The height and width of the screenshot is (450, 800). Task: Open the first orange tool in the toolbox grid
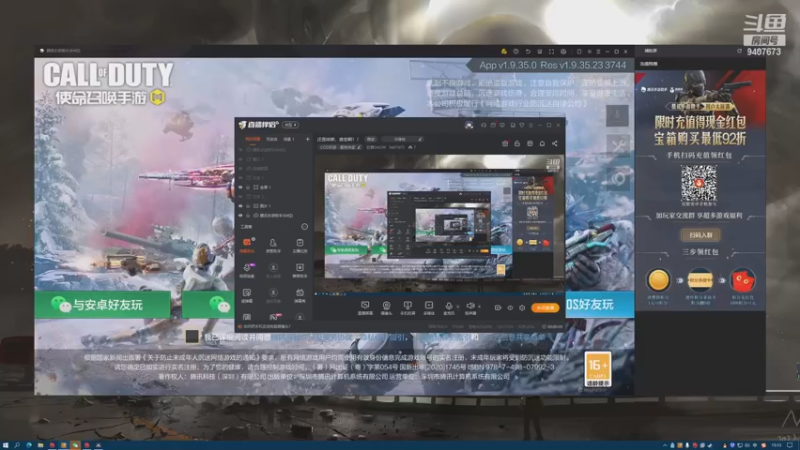click(x=247, y=244)
